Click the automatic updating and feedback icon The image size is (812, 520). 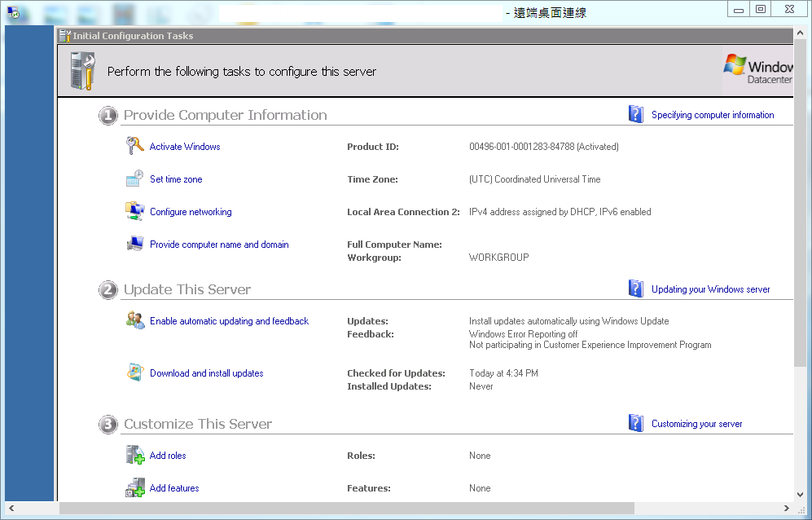[x=135, y=319]
